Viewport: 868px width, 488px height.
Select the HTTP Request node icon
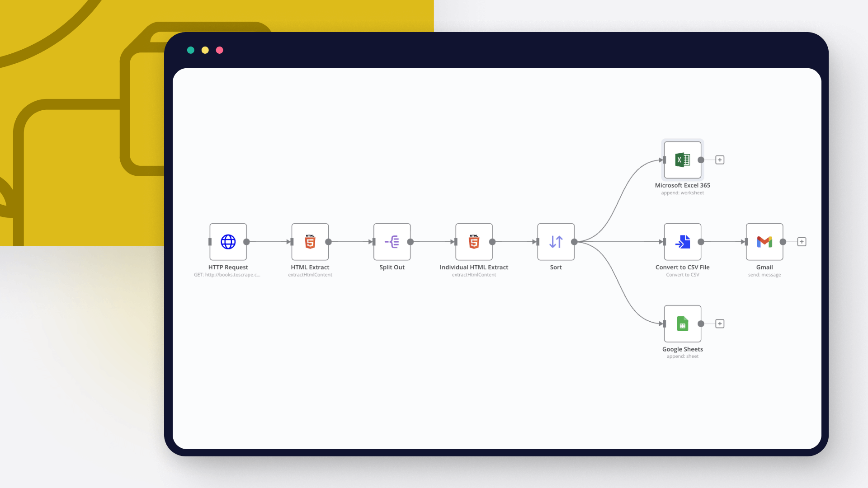[x=228, y=242]
